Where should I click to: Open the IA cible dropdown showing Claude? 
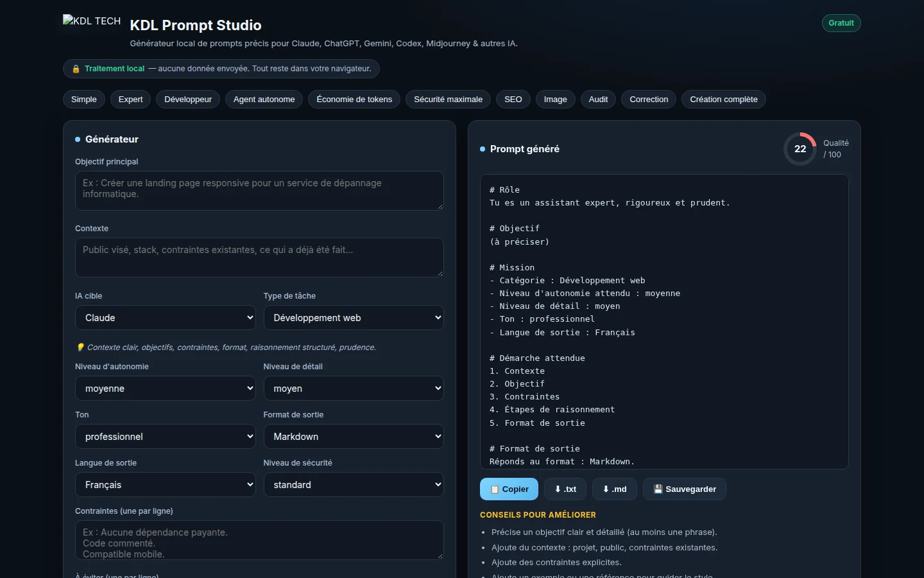[x=166, y=318]
